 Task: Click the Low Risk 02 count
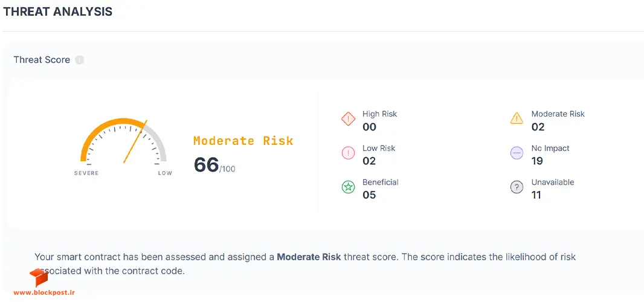coord(369,161)
